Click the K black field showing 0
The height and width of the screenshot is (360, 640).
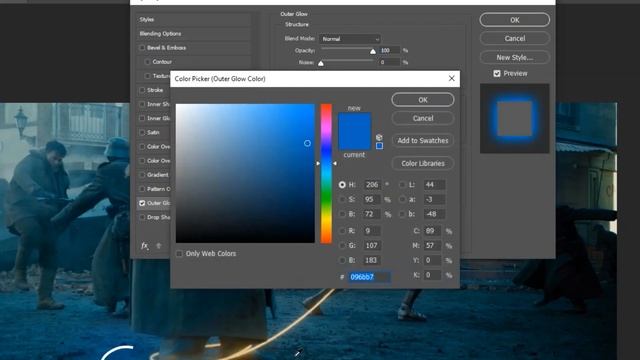[432, 275]
